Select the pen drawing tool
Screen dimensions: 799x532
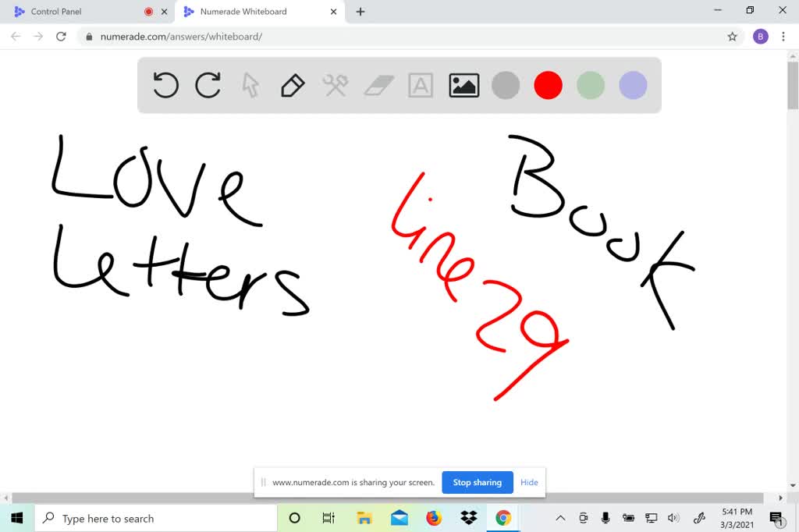click(x=293, y=85)
